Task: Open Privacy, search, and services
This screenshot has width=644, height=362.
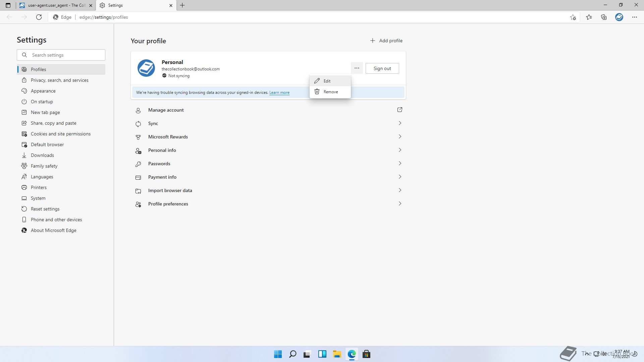Action: pyautogui.click(x=61, y=80)
